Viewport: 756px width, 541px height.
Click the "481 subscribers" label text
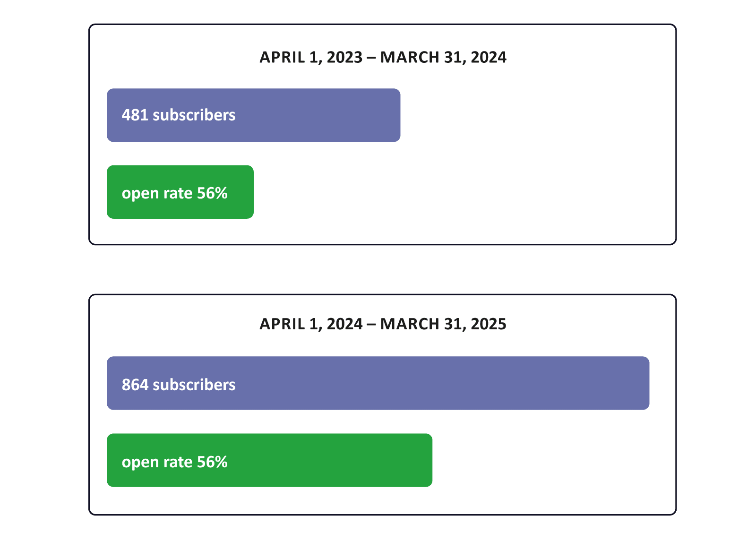[179, 115]
